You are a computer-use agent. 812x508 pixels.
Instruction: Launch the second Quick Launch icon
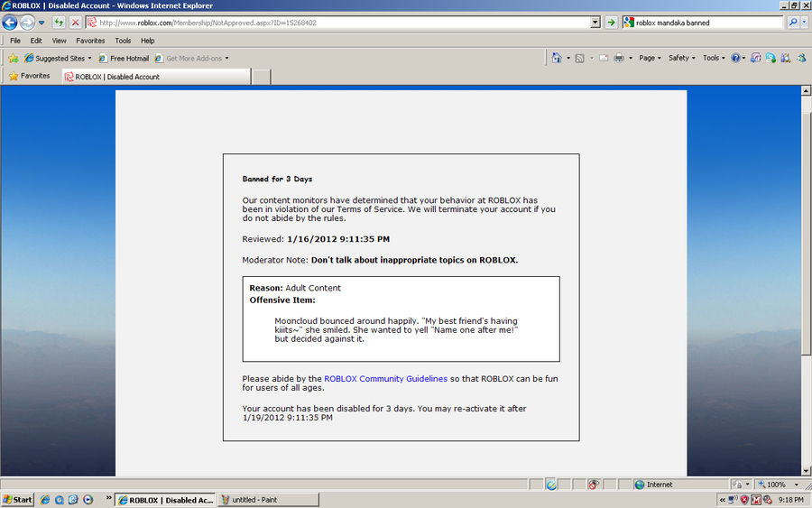click(x=59, y=500)
